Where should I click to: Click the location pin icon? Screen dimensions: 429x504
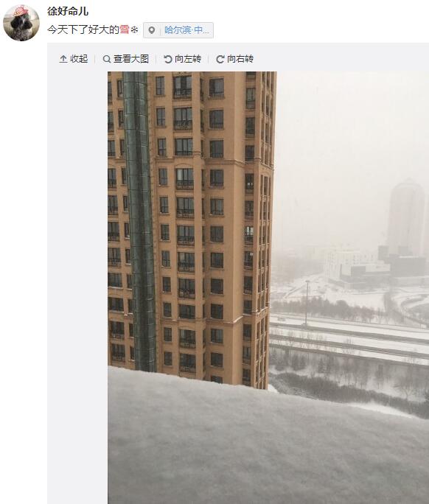click(x=151, y=30)
